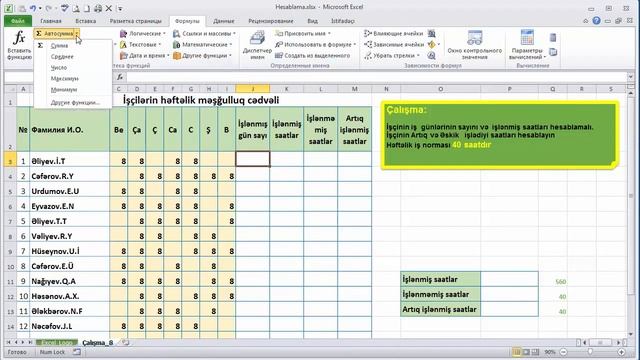Image resolution: width=640 pixels, height=360 pixels.
Task: Click Присвоить имя button
Action: click(303, 33)
